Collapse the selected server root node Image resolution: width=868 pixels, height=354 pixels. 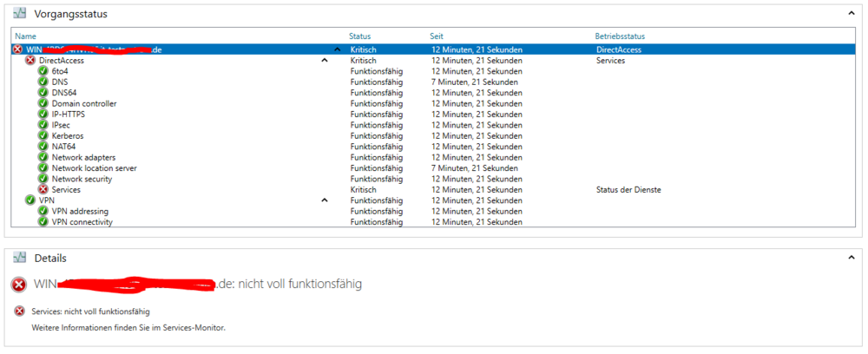(338, 50)
